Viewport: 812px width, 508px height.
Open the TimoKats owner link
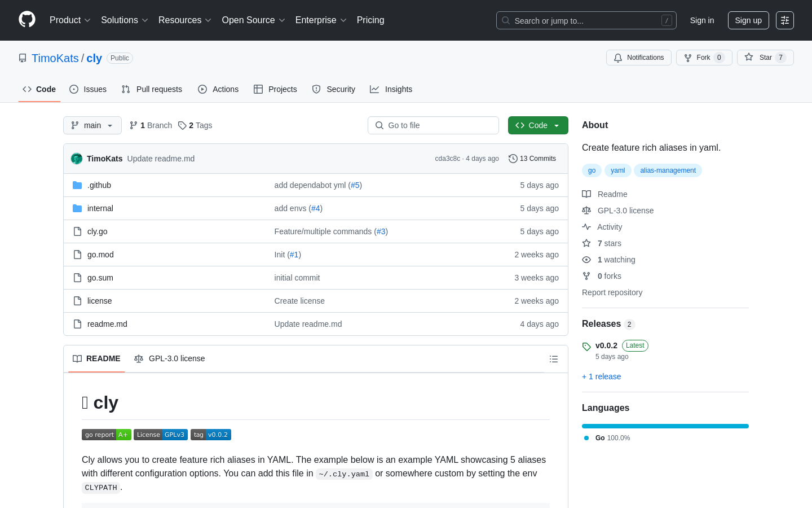[55, 58]
